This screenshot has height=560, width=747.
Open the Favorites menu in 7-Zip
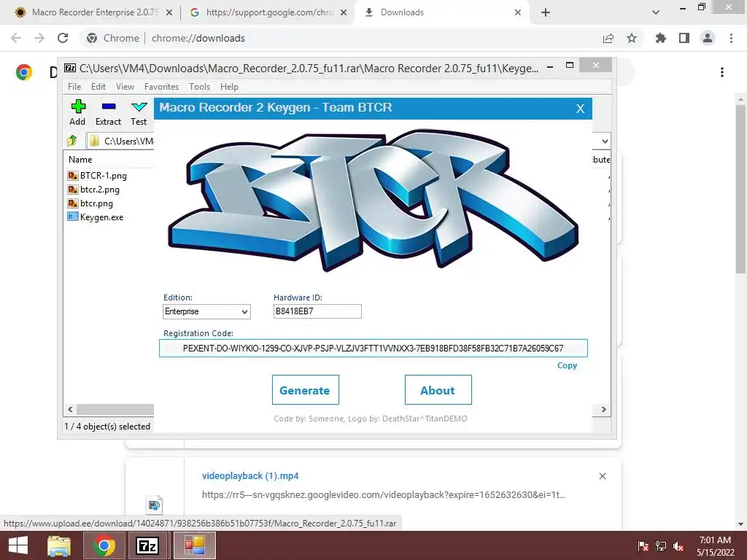161,87
